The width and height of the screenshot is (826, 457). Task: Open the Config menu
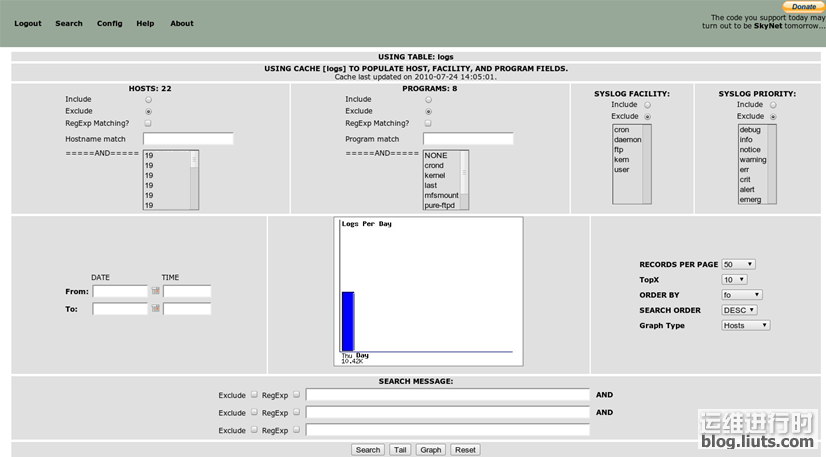[110, 23]
